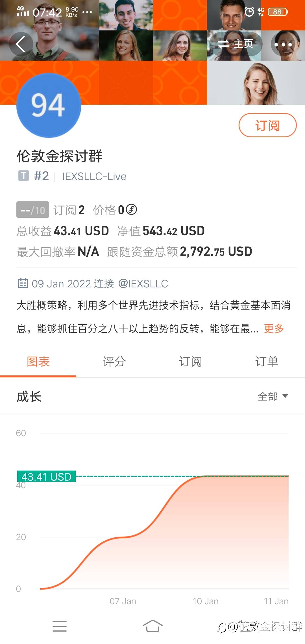Tap the gray T account type icon
The height and width of the screenshot is (644, 305).
23,176
